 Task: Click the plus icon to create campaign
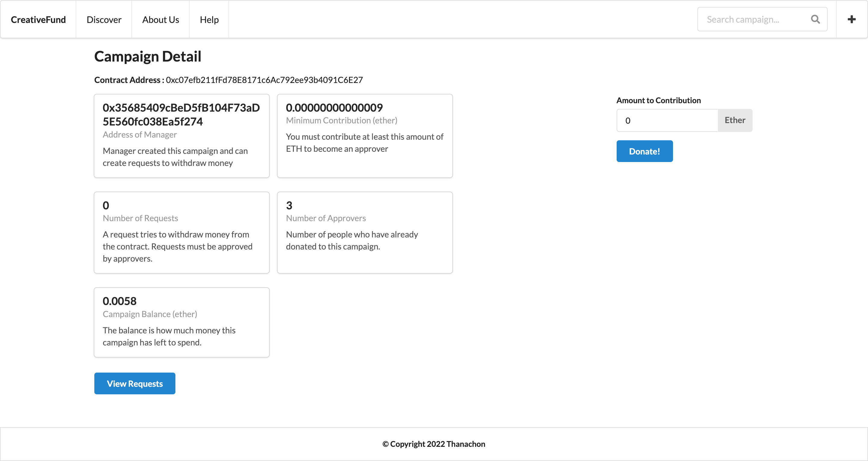point(852,19)
